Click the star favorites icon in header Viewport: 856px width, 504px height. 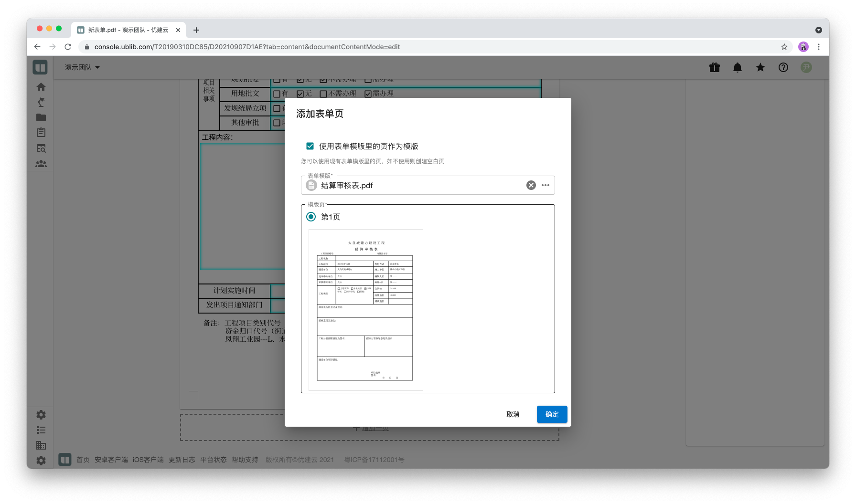[760, 67]
